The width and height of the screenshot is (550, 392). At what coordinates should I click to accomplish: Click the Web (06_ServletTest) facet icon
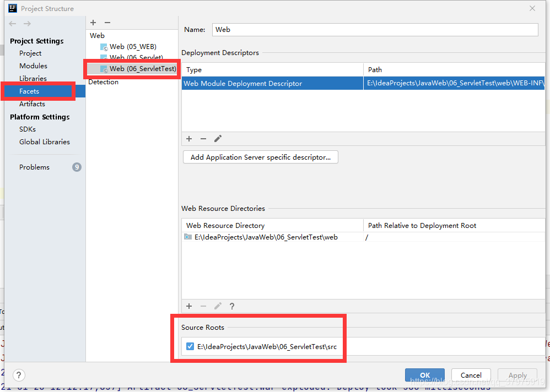104,69
